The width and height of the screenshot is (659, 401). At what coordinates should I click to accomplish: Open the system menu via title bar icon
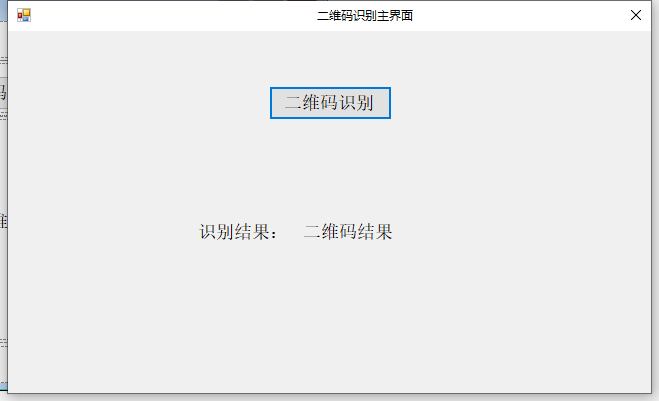[x=24, y=15]
